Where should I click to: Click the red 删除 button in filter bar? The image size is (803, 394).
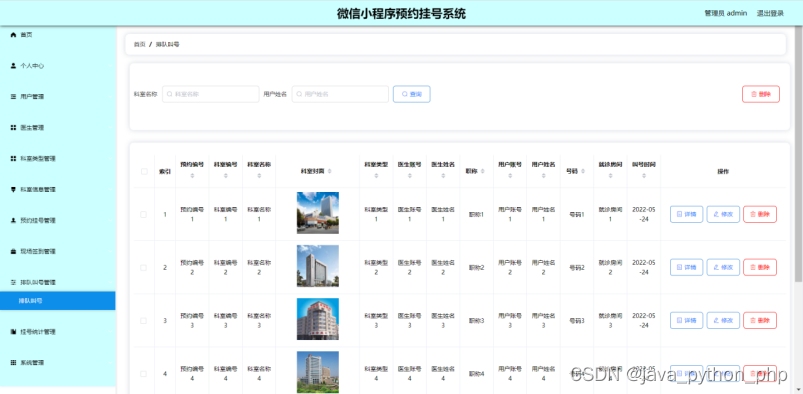(761, 94)
